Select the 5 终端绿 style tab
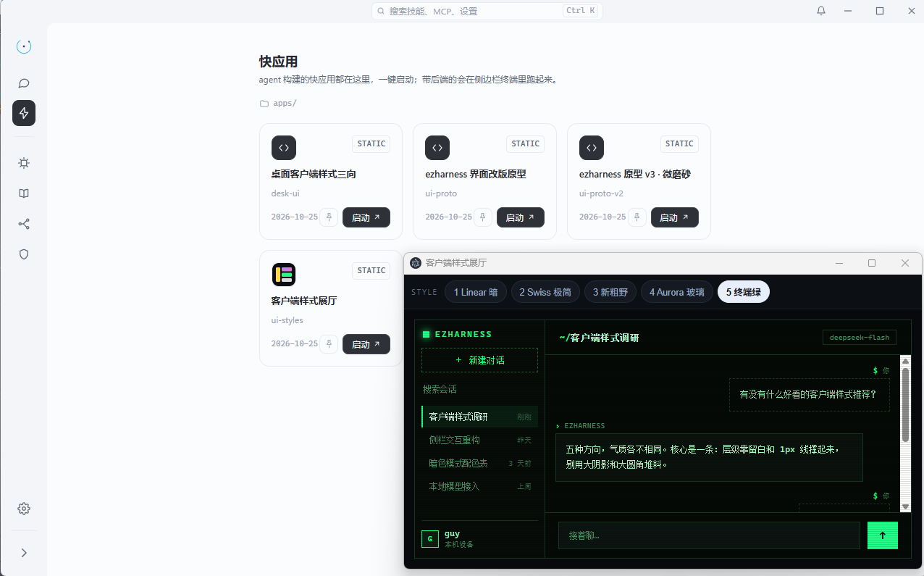Image resolution: width=924 pixels, height=576 pixels. tap(744, 292)
